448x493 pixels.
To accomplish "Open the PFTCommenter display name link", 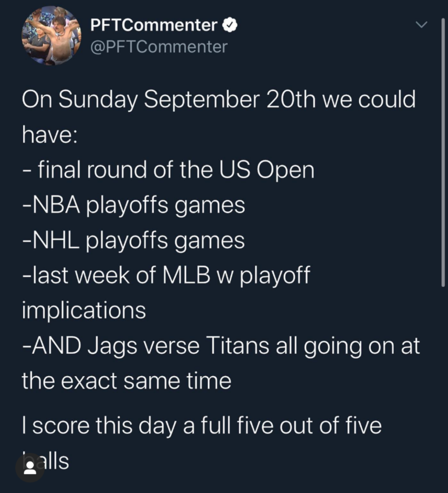I will point(154,25).
